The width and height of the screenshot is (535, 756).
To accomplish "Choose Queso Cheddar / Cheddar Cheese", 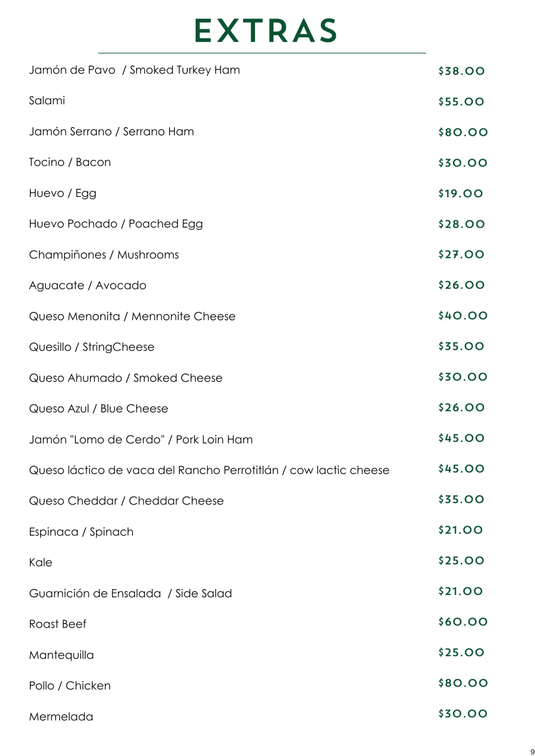I will pyautogui.click(x=126, y=501).
